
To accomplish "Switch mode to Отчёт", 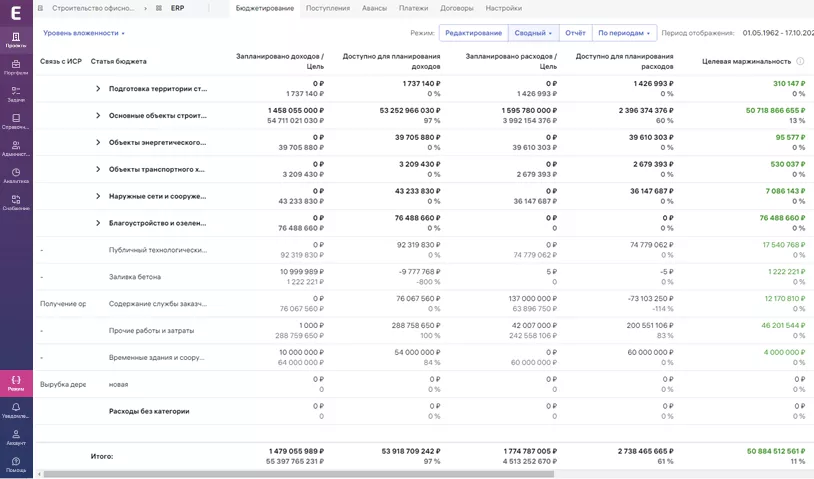I will coord(575,33).
